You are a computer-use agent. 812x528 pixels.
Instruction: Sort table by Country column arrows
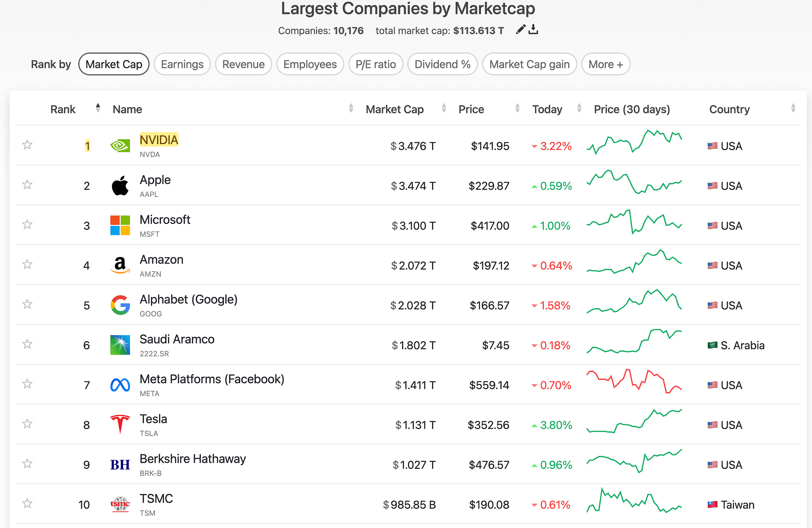click(x=793, y=108)
